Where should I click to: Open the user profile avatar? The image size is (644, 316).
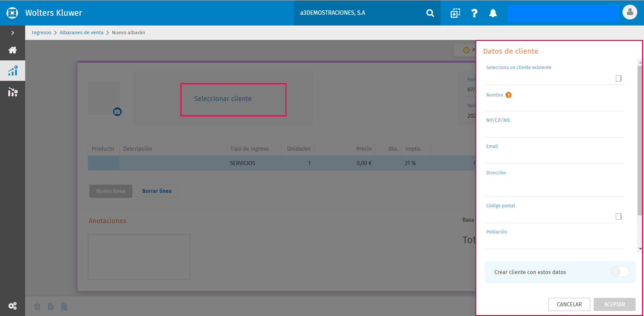(630, 12)
